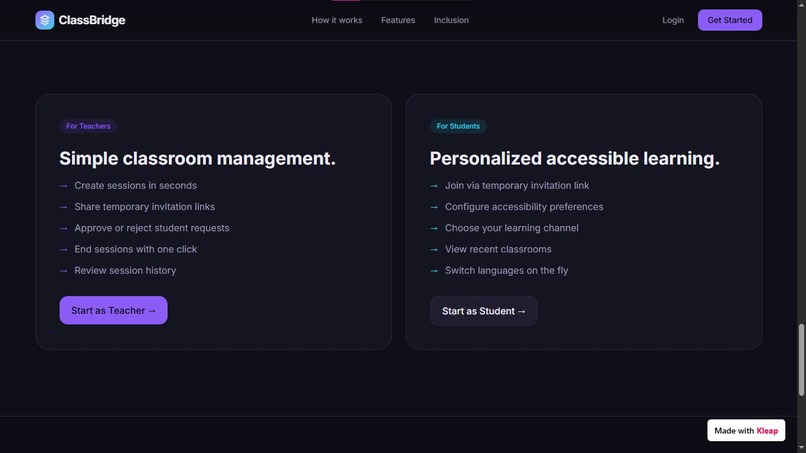This screenshot has width=806, height=453.
Task: Click the Get Started button
Action: [x=730, y=20]
